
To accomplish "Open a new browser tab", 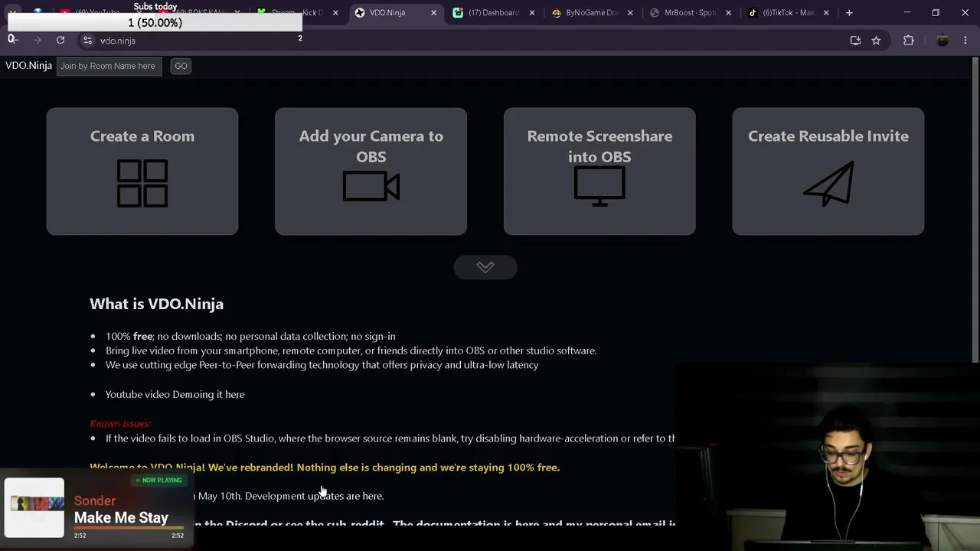I will coord(849,13).
